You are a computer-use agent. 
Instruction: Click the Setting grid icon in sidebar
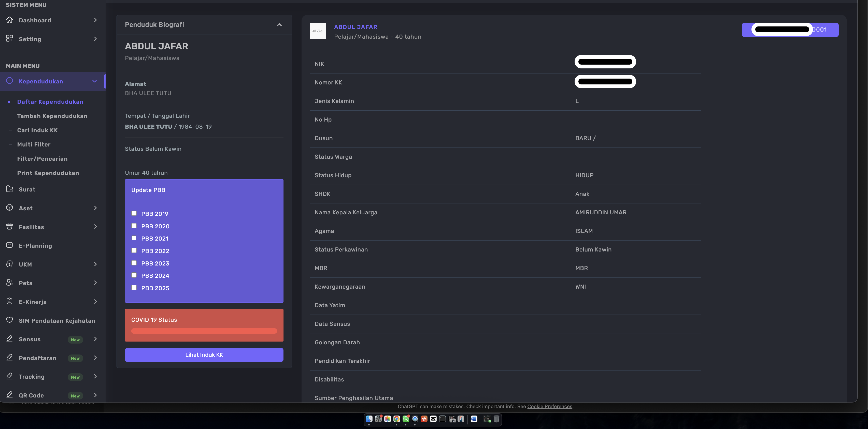point(9,39)
